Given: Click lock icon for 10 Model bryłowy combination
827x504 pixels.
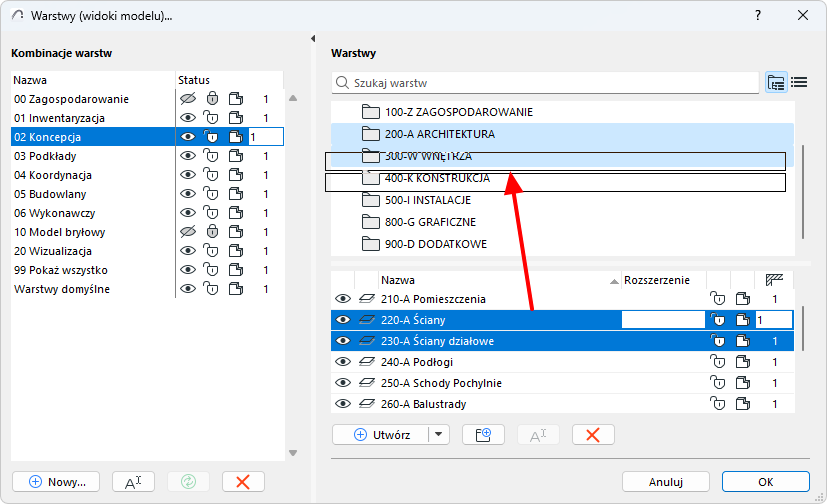Looking at the screenshot, I should click(x=212, y=231).
